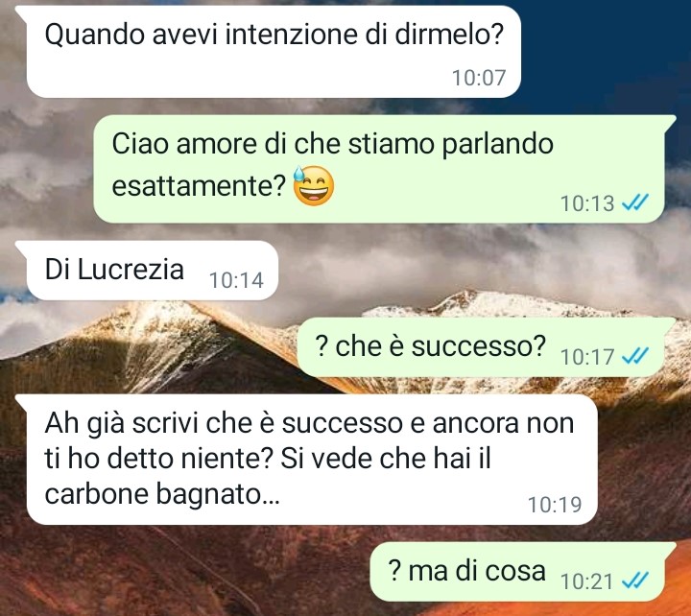Tap the 10:21 time label
This screenshot has width=691, height=616.
(587, 581)
